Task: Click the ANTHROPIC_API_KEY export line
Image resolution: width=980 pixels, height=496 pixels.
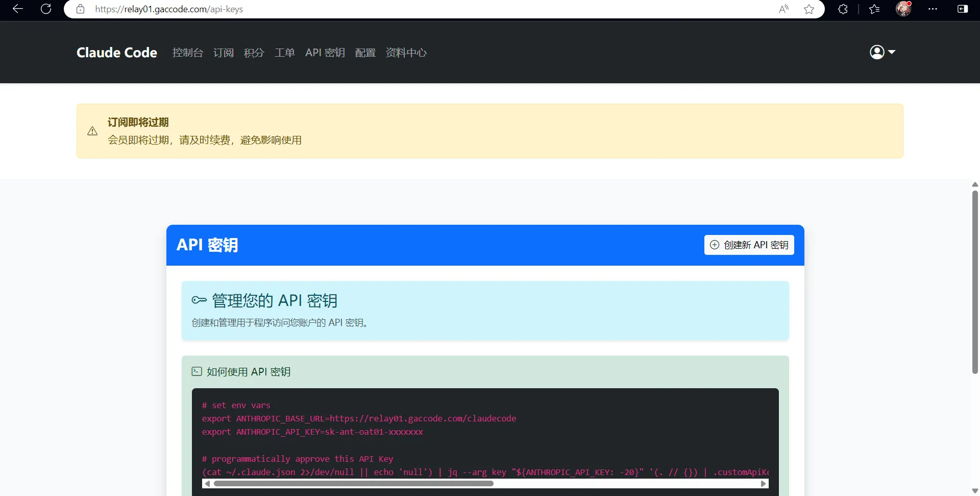Action: tap(312, 432)
